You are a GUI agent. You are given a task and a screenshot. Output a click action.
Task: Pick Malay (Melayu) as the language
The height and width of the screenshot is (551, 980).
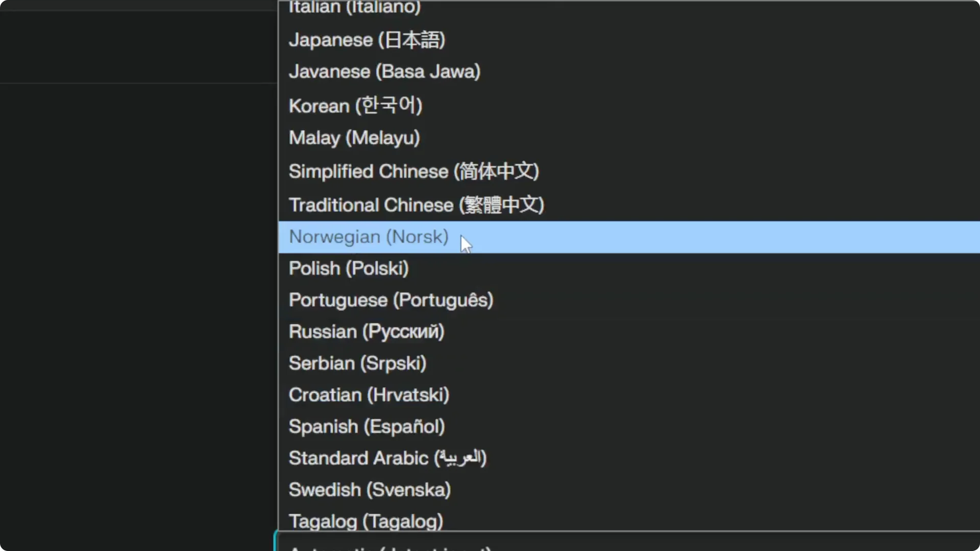pos(354,137)
